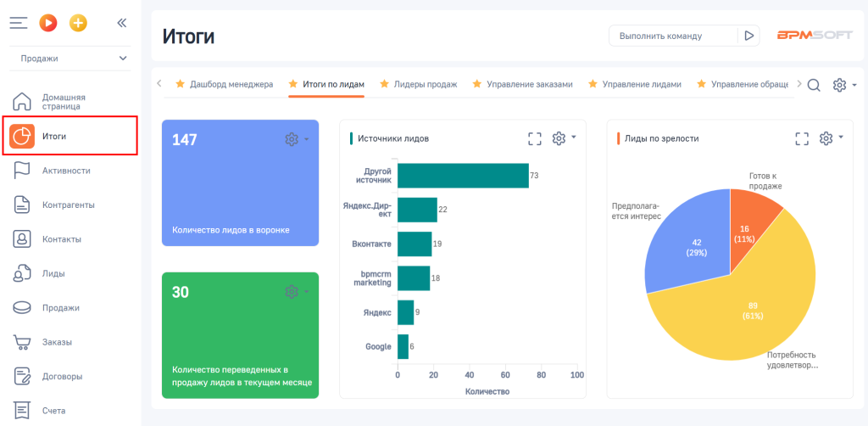Open the hamburger menu icon
This screenshot has width=868, height=426.
click(19, 23)
